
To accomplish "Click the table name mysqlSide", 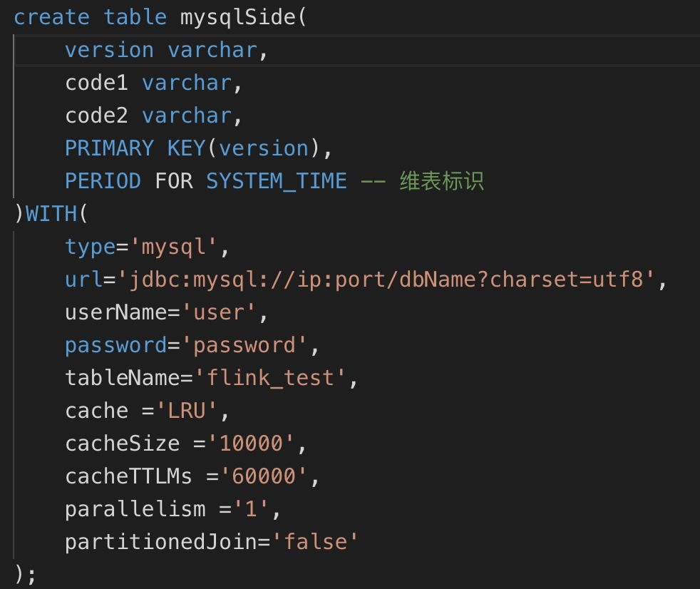I will [237, 19].
